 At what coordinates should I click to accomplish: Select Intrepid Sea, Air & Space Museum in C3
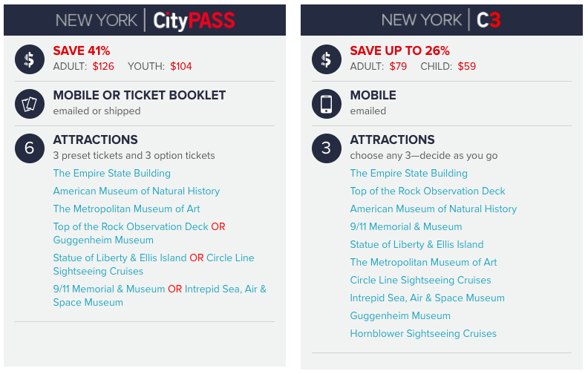[x=427, y=298]
